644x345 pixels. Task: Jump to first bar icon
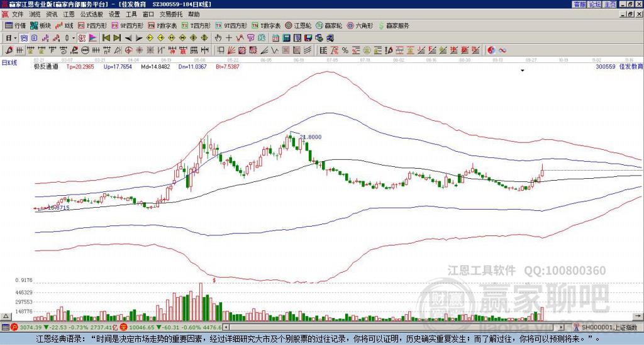(x=106, y=38)
